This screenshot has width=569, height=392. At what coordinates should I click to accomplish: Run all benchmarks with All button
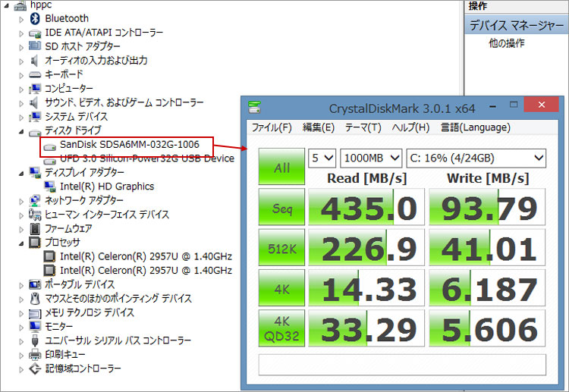click(281, 168)
